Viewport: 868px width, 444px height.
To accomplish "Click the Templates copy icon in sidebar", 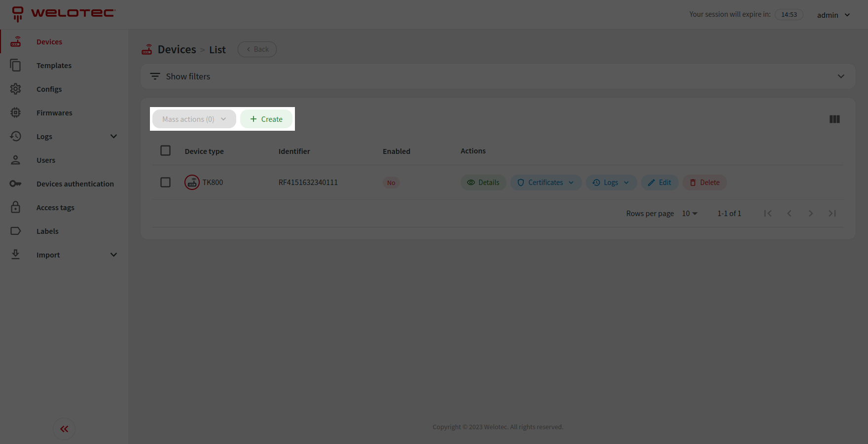I will (16, 65).
